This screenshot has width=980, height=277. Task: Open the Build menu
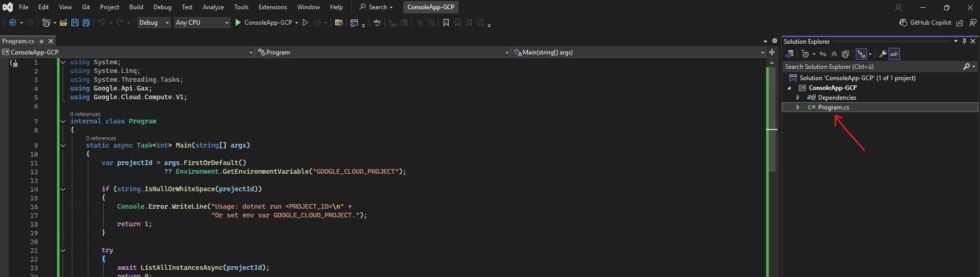click(136, 7)
